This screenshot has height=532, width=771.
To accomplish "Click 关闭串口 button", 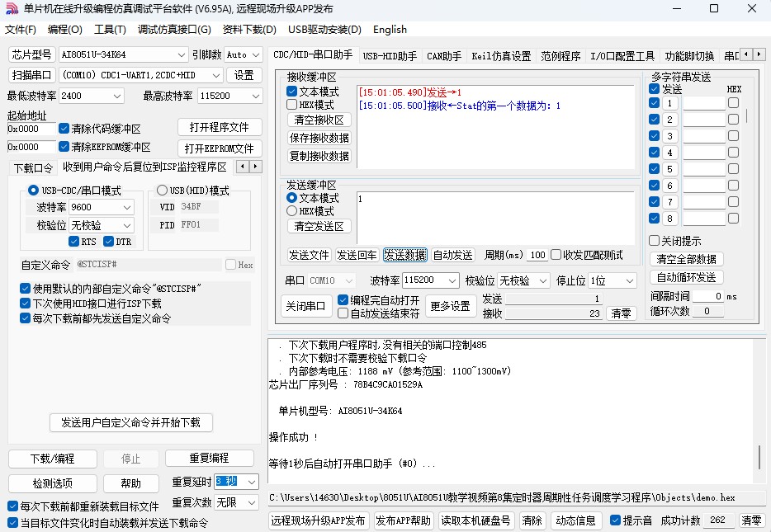I will point(306,306).
